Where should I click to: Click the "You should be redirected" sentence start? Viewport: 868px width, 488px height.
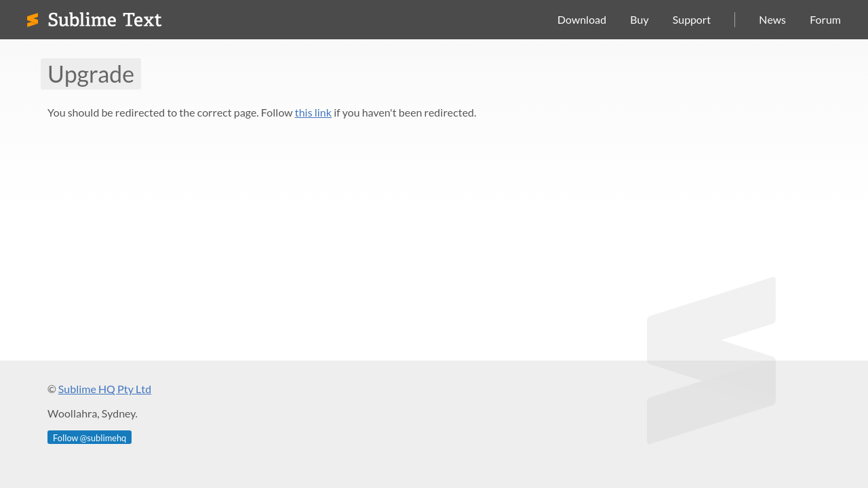(102, 113)
